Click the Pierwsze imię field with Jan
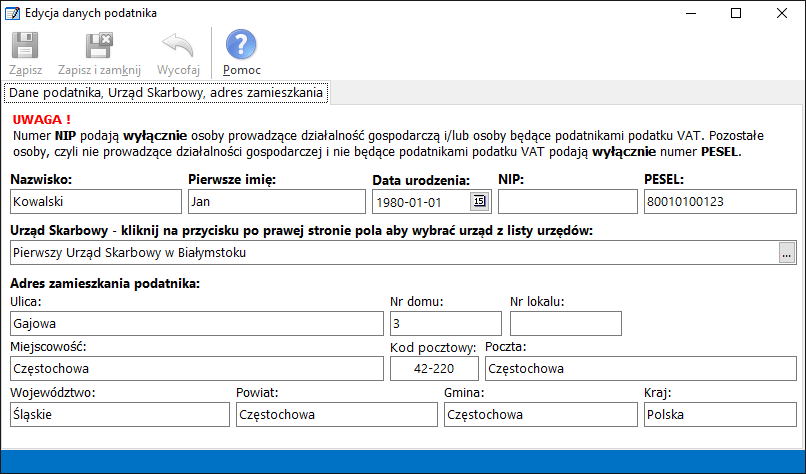The width and height of the screenshot is (806, 474). (273, 202)
